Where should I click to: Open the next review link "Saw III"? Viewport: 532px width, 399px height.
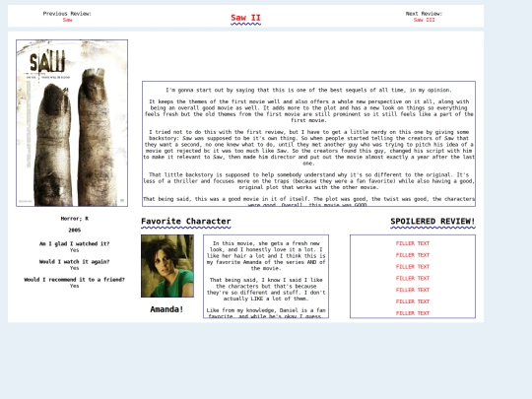coord(424,20)
